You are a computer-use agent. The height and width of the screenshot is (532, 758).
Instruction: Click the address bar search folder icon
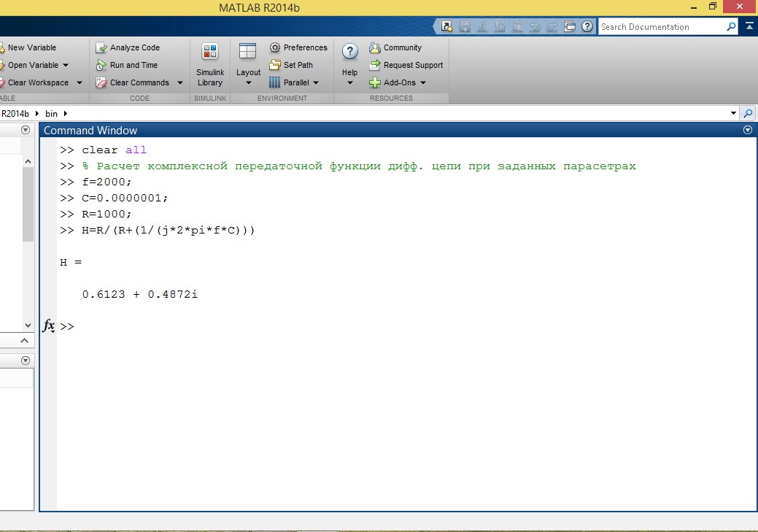(748, 113)
